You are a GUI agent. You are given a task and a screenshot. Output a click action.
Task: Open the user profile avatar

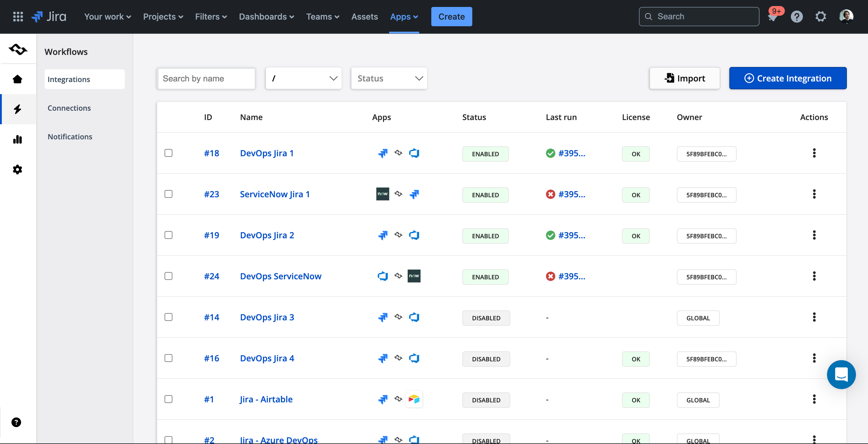(846, 17)
